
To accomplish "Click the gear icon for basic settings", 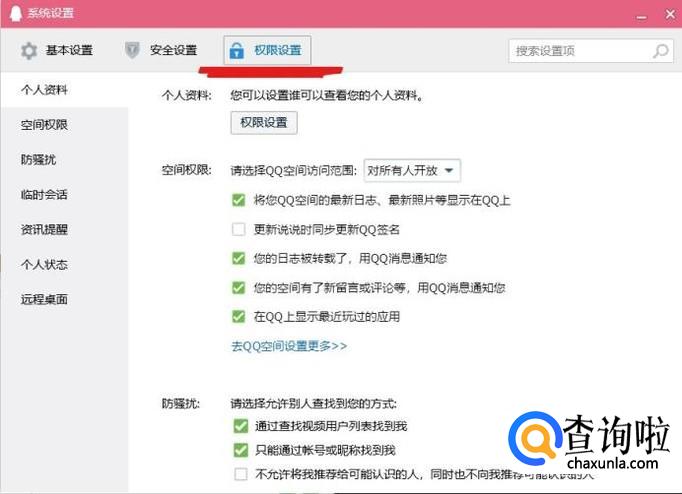I will [29, 50].
